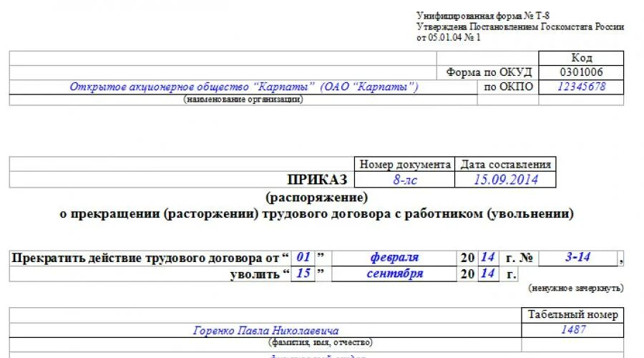Click the organization name 'Открытое акционерное общество Карпаты'
The image size is (644, 358).
click(x=243, y=87)
